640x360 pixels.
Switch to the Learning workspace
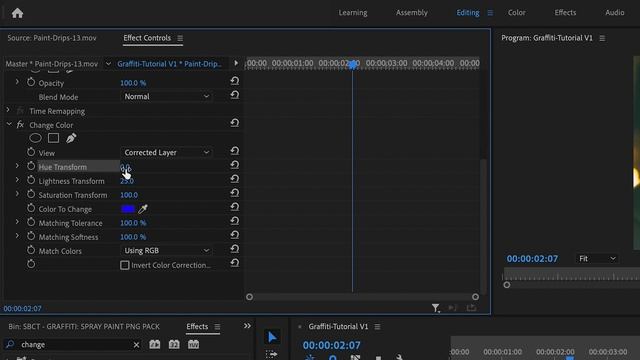pos(353,13)
